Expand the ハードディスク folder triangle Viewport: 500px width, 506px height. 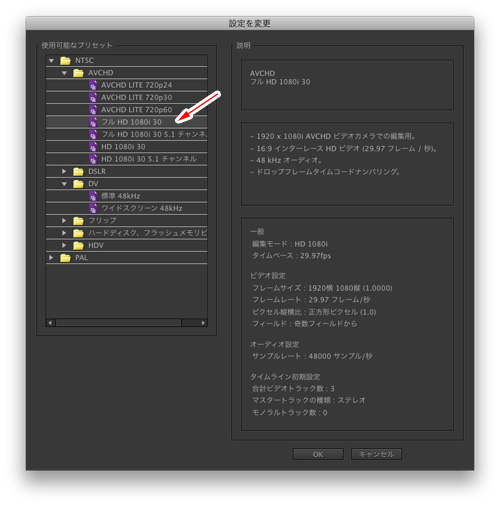64,233
